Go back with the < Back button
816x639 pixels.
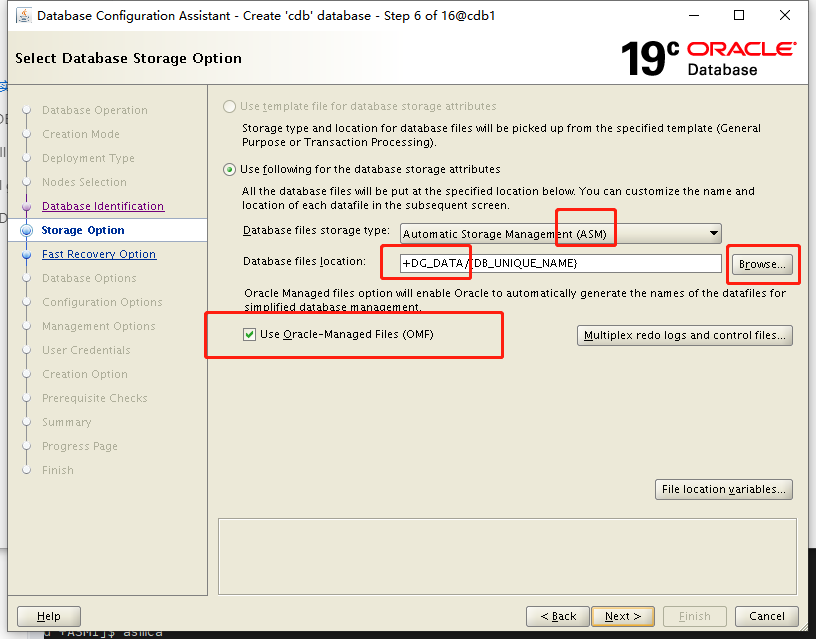click(x=558, y=617)
